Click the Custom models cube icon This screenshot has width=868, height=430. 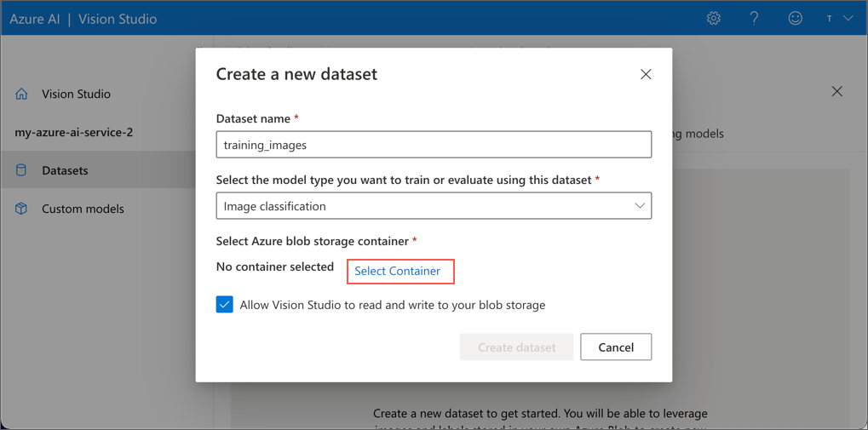21,209
